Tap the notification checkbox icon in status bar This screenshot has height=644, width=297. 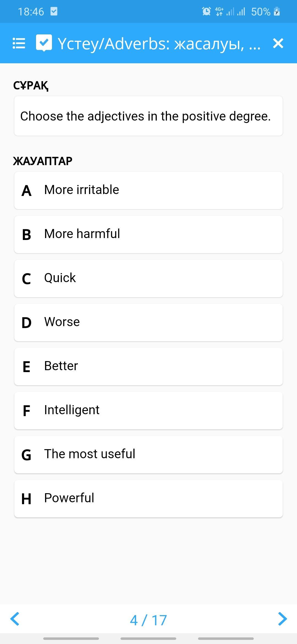pos(54,12)
